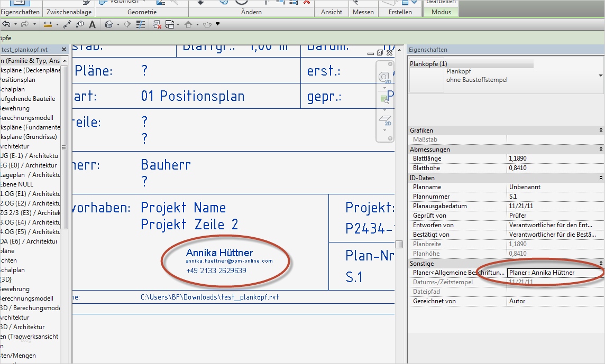
Task: Select 3D / Berechnungsmodell view
Action: click(x=30, y=307)
